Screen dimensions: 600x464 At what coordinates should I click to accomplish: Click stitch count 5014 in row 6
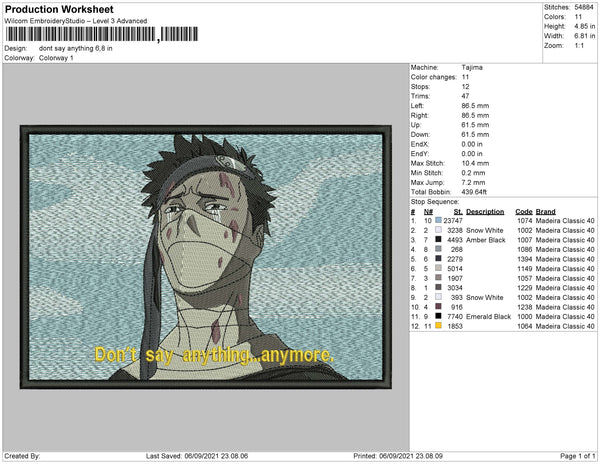[455, 269]
